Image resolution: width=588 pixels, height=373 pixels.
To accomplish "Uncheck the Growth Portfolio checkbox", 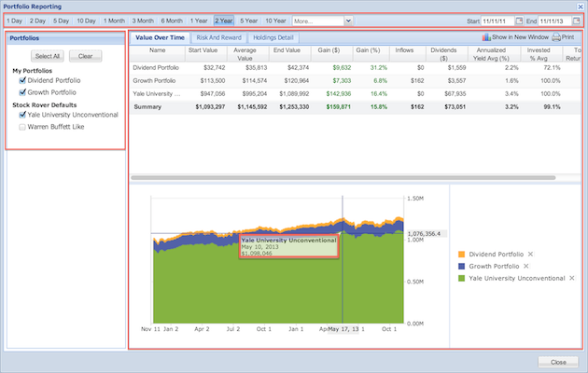I will click(x=22, y=92).
